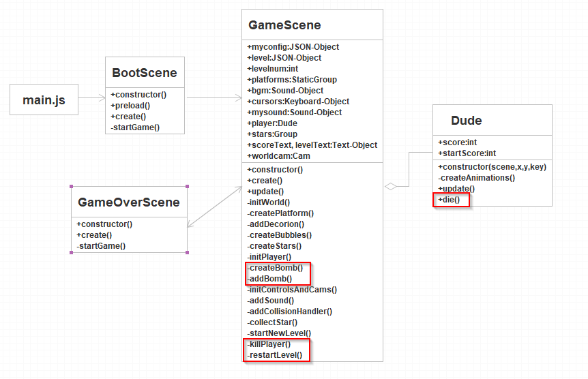The width and height of the screenshot is (588, 379).
Task: Click the +startScore:int attribute
Action: tap(467, 153)
